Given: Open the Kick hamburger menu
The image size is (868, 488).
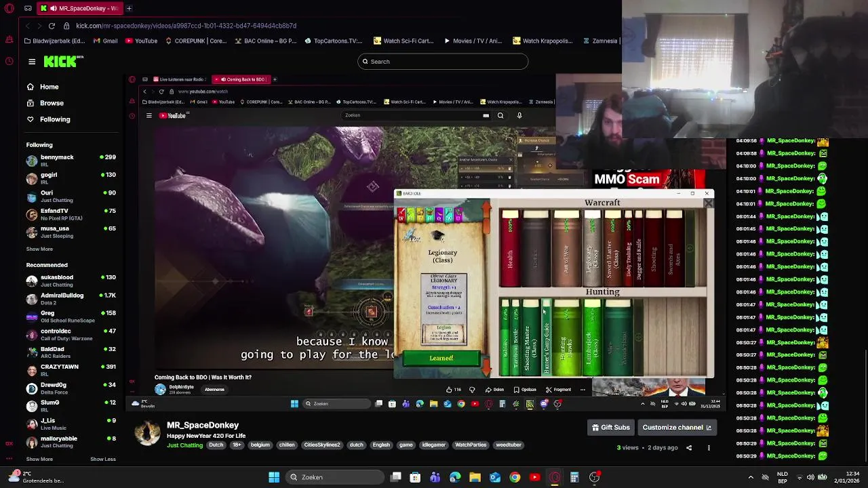Looking at the screenshot, I should [32, 62].
